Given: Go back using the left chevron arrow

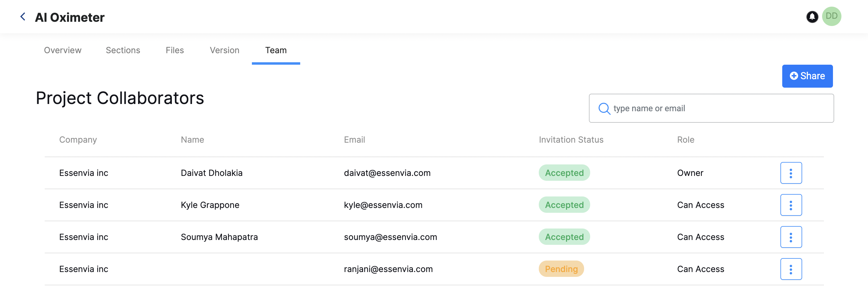Looking at the screenshot, I should click(x=23, y=17).
